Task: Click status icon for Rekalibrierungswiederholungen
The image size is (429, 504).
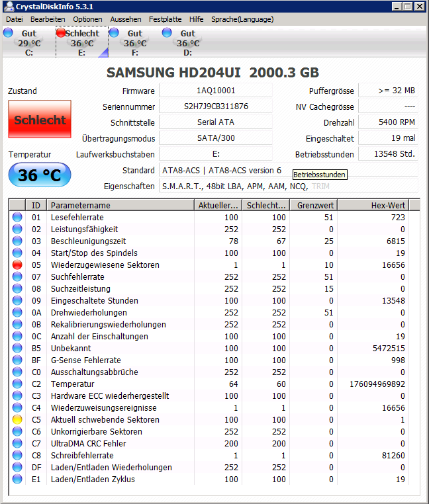Action: pos(17,324)
